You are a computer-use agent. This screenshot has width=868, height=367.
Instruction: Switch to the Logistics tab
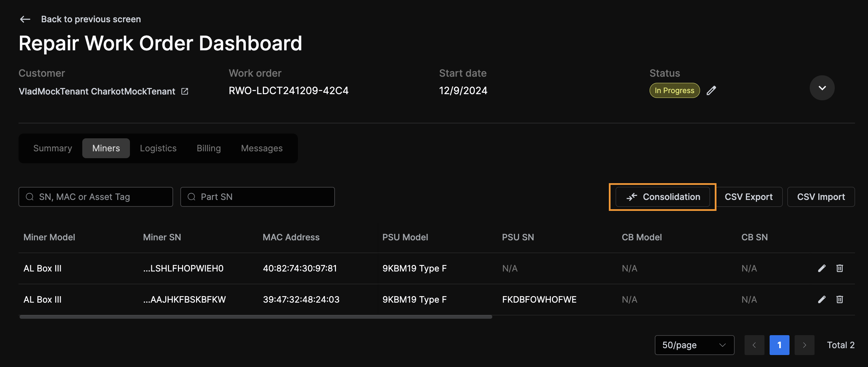[158, 148]
